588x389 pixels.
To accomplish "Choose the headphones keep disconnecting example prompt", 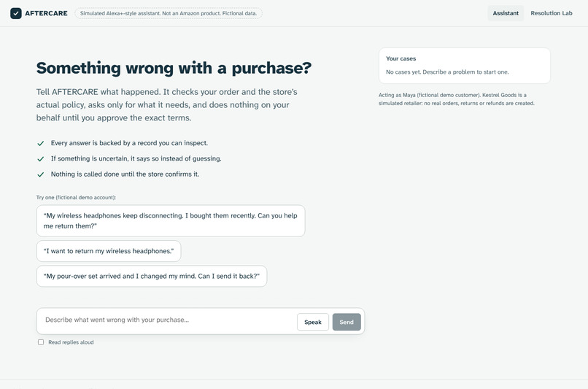I will click(x=171, y=220).
